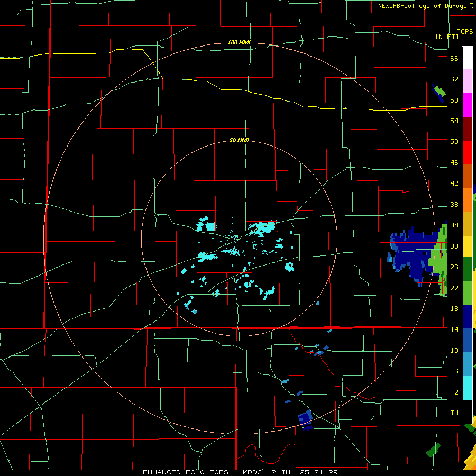Click the yellow 30 kft legend swatch
Image resolution: width=476 pixels, height=476 pixels.
tap(467, 246)
